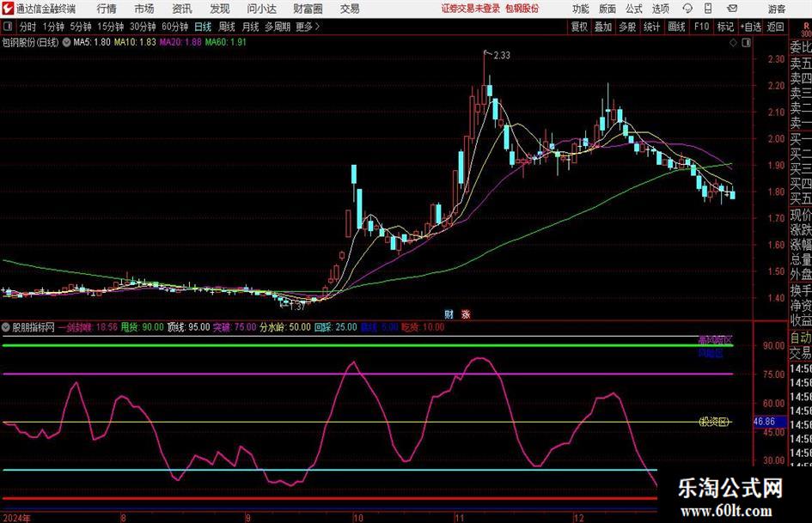This screenshot has width=812, height=523.
Task: Click the MA60: 1.91 value
Action: coord(226,42)
